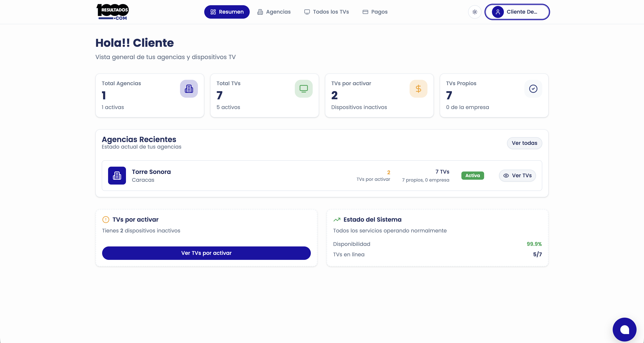The width and height of the screenshot is (644, 343).
Task: Click the 1000Resultados.com logo
Action: [x=113, y=12]
